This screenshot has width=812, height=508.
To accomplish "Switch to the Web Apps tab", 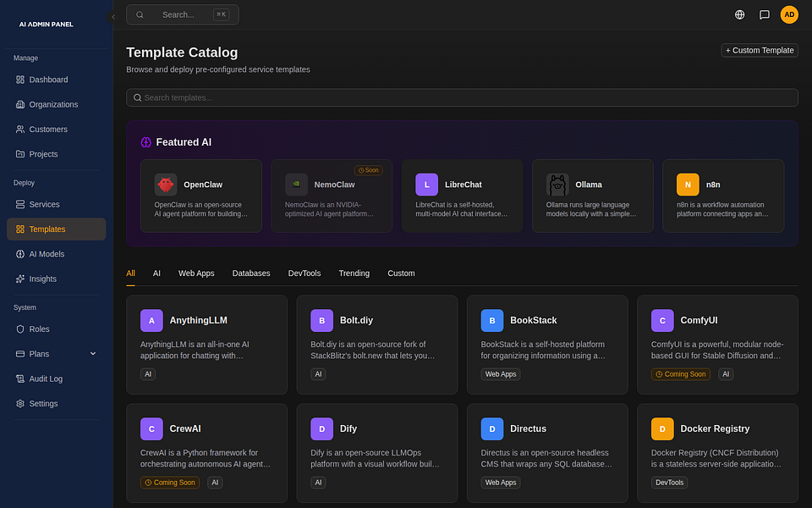I will point(196,273).
